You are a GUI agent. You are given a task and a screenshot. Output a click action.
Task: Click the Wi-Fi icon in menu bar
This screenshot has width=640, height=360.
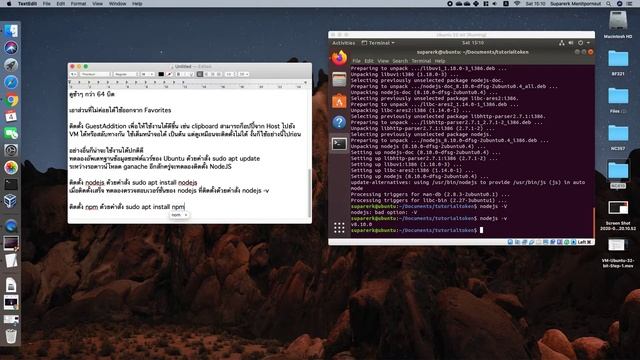[517, 4]
